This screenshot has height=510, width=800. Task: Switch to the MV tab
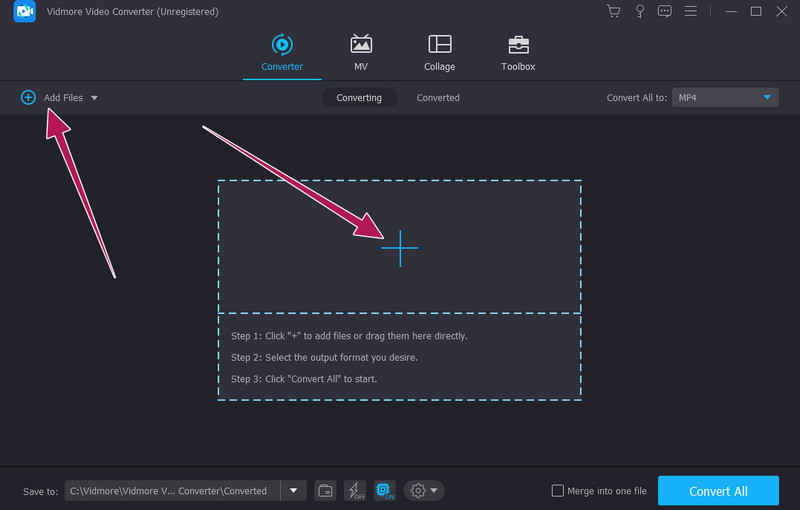[x=361, y=54]
